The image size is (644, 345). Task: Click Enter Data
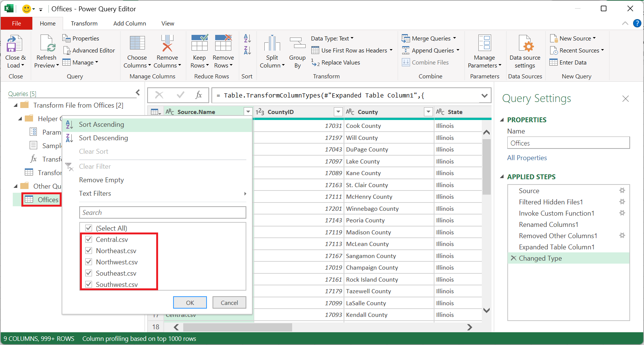point(568,62)
